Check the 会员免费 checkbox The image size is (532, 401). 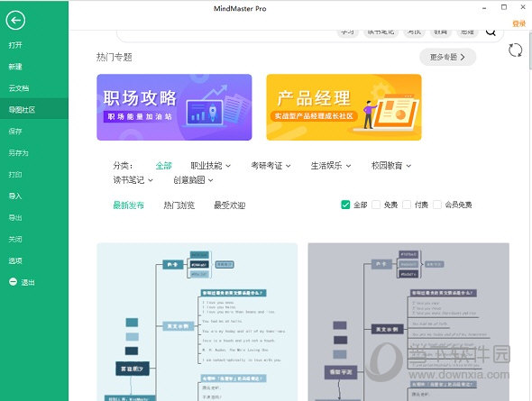pos(437,205)
